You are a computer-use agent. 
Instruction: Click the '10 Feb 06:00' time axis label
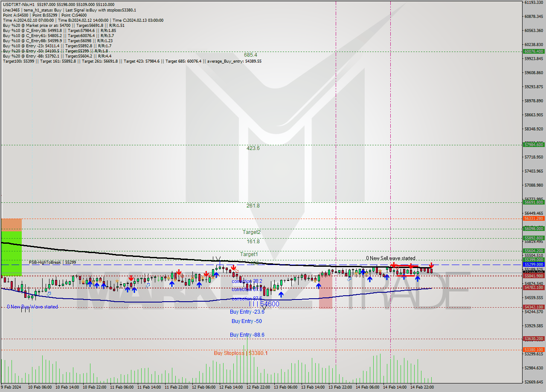[x=40, y=387]
